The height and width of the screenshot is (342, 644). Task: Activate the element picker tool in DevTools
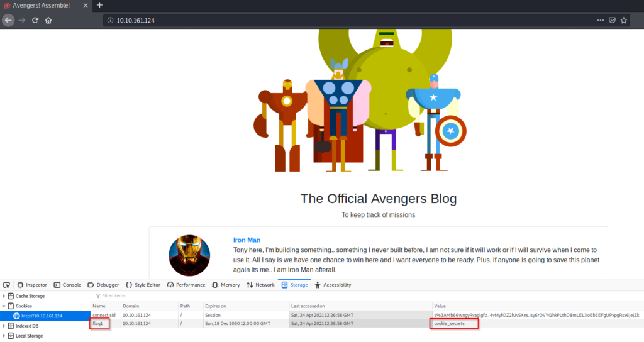tap(7, 285)
